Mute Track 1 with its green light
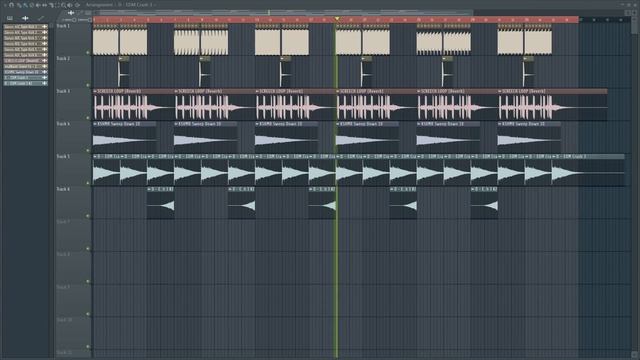 pyautogui.click(x=88, y=52)
